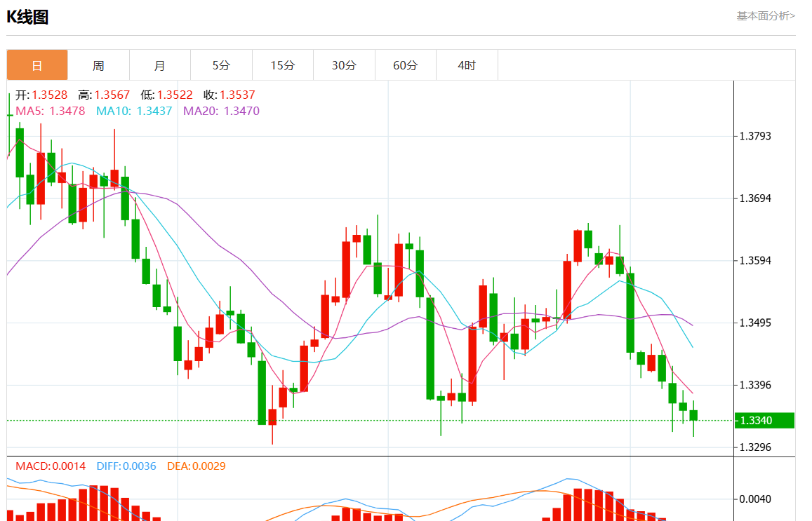Open the 30分 interval tab

tap(344, 65)
